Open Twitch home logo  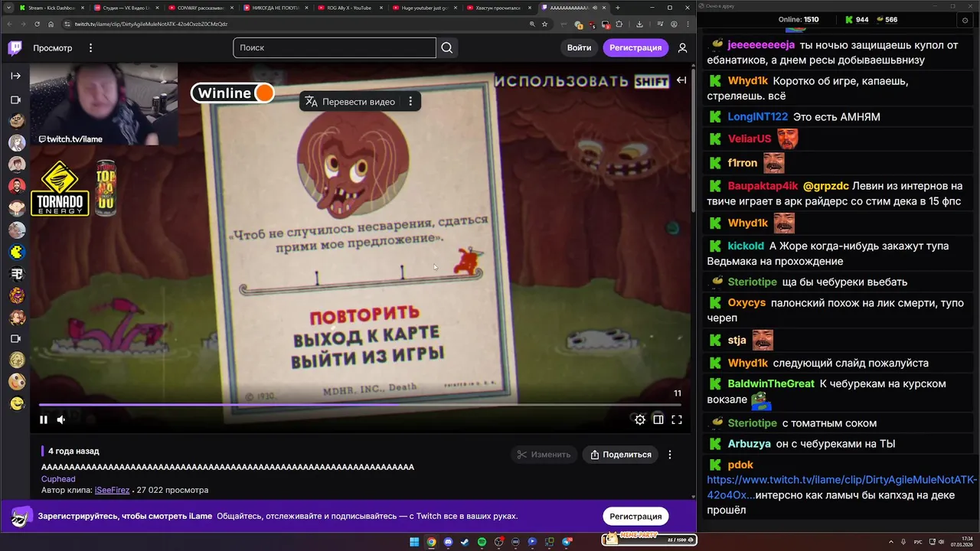[x=15, y=48]
